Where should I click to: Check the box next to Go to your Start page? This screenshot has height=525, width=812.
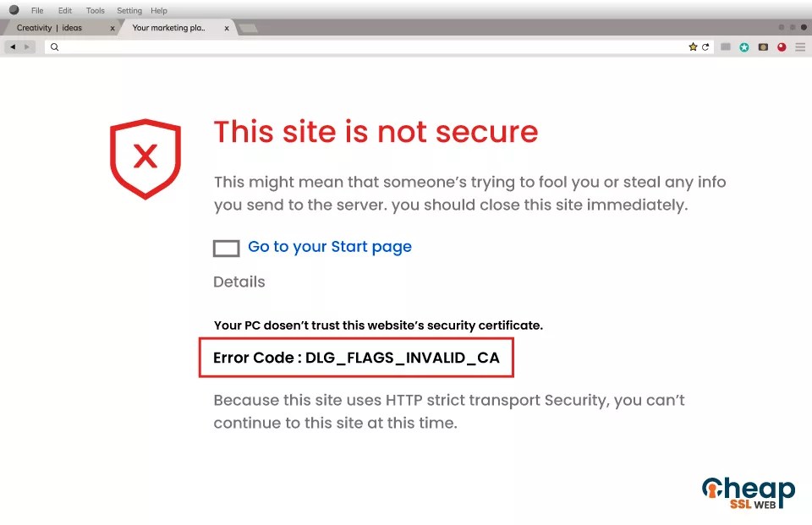tap(225, 248)
